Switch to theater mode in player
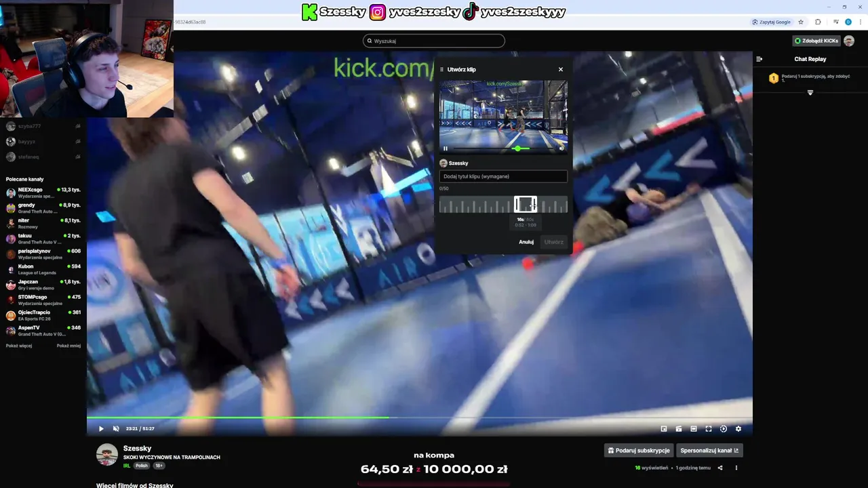The width and height of the screenshot is (868, 488). 694,428
